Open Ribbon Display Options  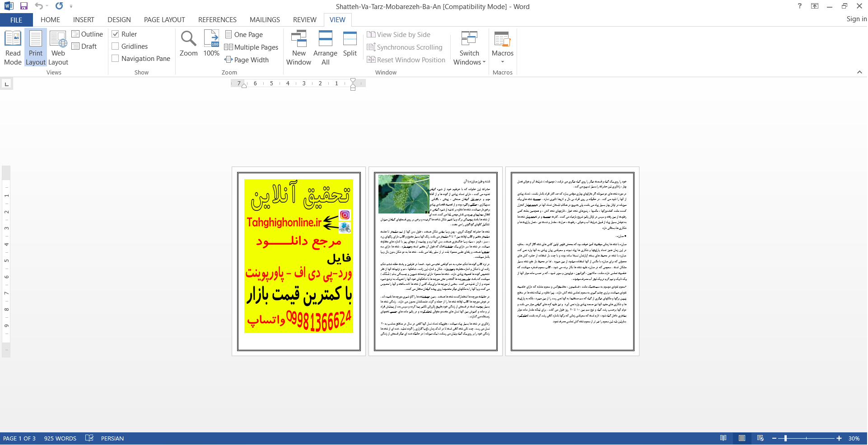[x=815, y=6]
